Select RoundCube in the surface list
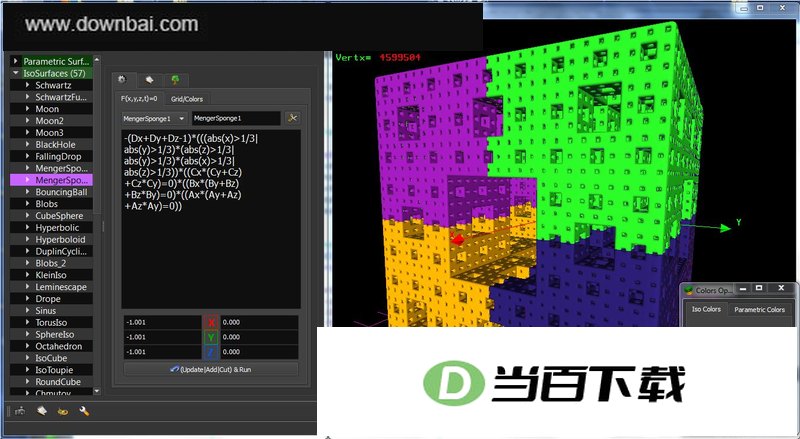Viewport: 800px width, 439px height. 52,381
